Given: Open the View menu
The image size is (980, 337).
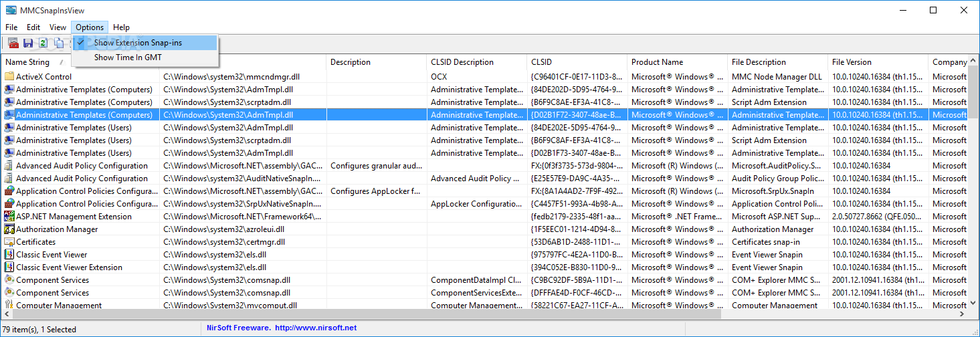Looking at the screenshot, I should tap(58, 27).
